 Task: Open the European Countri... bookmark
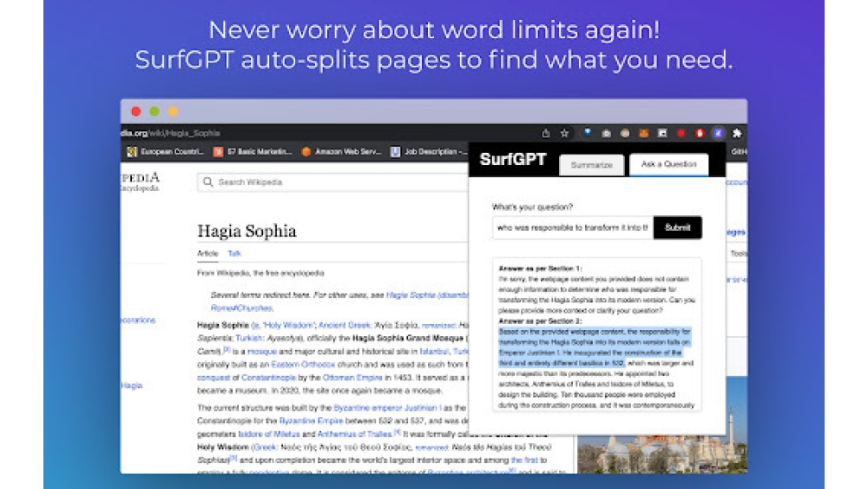166,152
